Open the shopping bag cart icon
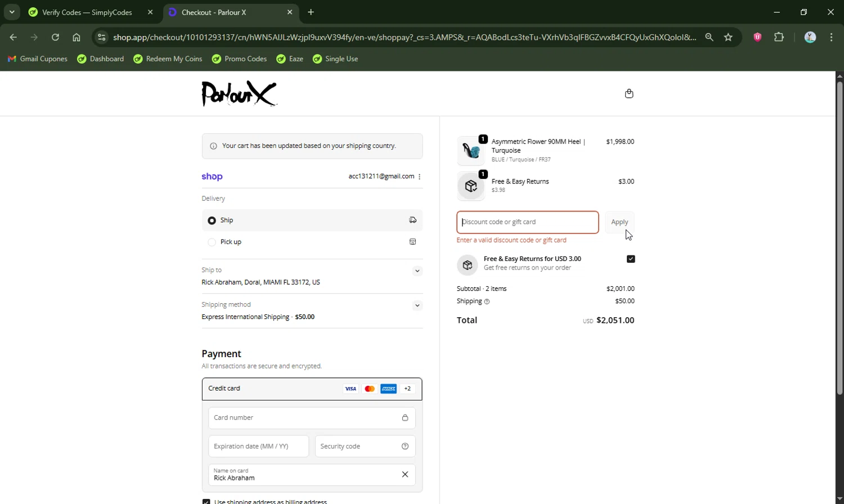This screenshot has width=844, height=504. (x=629, y=93)
